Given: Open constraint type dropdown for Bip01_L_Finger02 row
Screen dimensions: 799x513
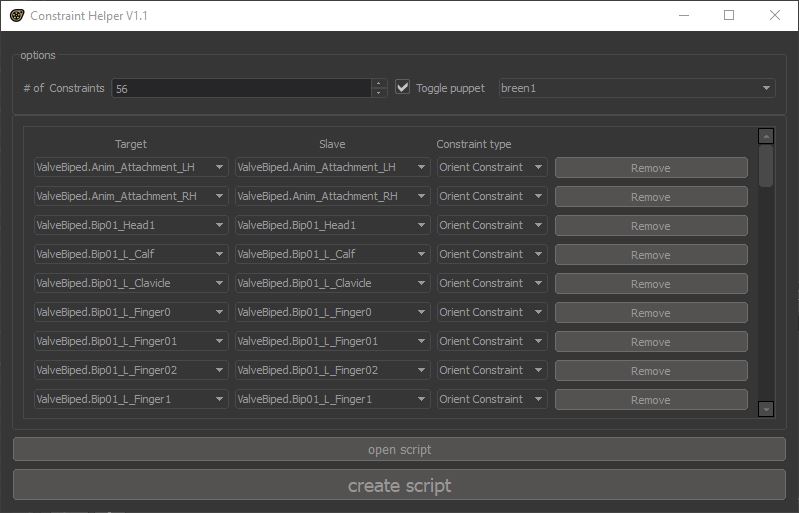Looking at the screenshot, I should pyautogui.click(x=491, y=370).
